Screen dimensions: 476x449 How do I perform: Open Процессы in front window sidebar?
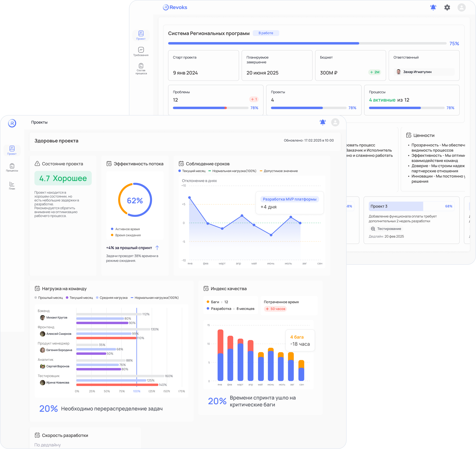(x=12, y=167)
